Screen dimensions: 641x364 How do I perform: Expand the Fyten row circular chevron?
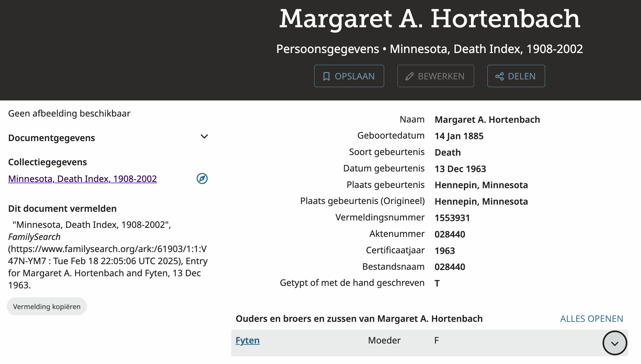pyautogui.click(x=615, y=343)
